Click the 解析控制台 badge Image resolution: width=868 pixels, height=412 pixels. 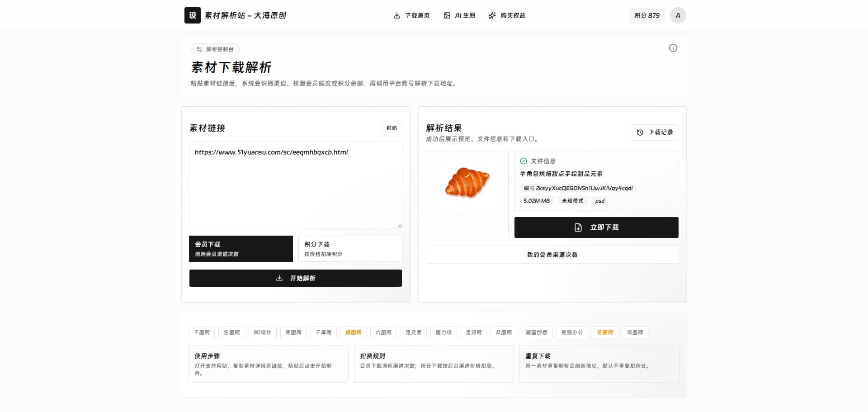pos(215,49)
